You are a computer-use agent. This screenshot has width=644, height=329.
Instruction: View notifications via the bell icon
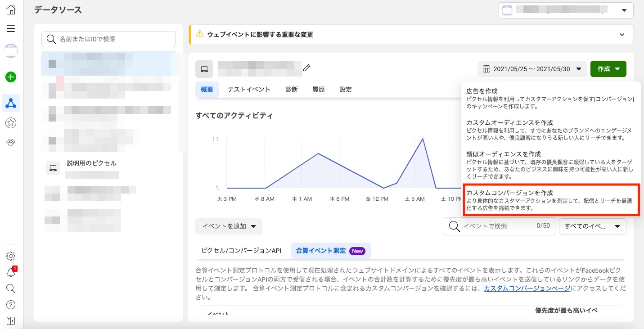11,272
